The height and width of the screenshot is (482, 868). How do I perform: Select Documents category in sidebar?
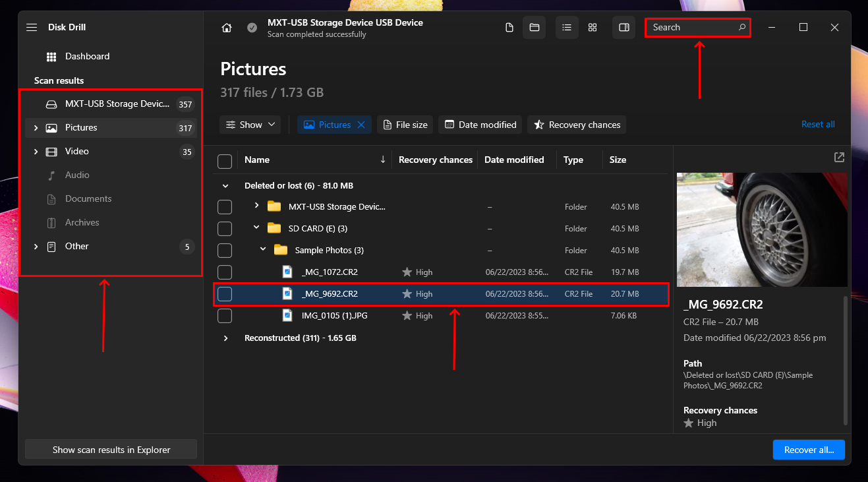[111, 199]
